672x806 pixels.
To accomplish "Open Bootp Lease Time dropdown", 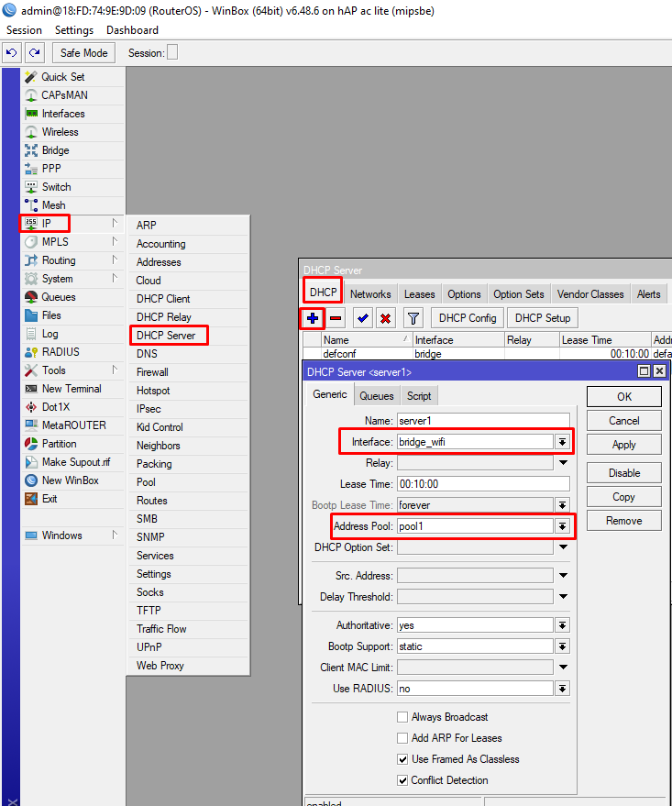I will 563,505.
